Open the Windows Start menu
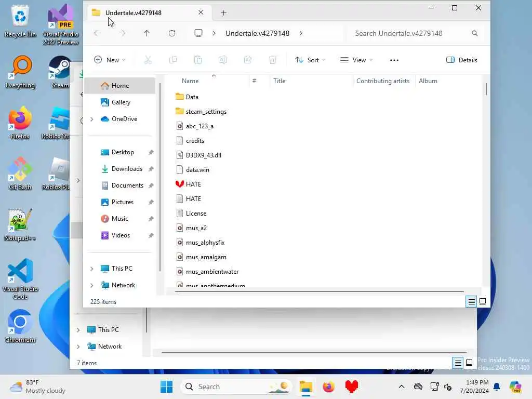The width and height of the screenshot is (532, 399). [x=166, y=387]
